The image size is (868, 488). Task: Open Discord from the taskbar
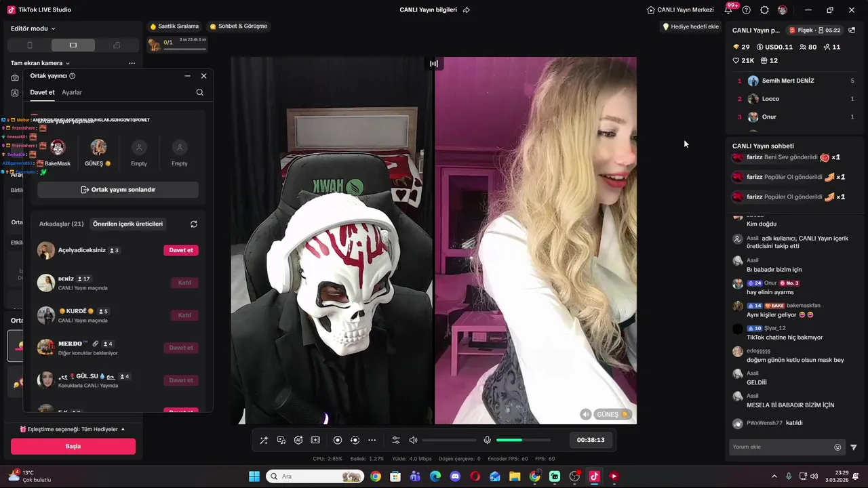[455, 476]
